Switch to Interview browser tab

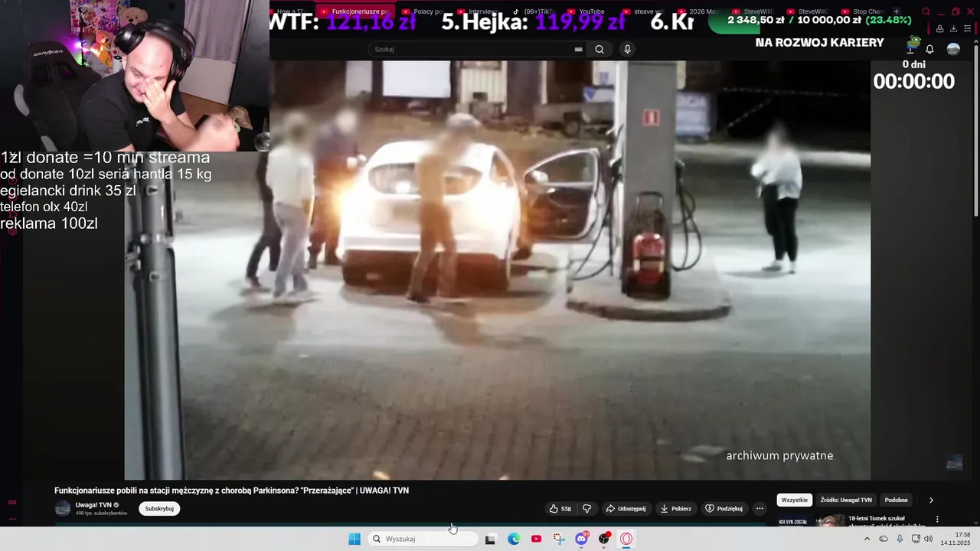click(479, 11)
